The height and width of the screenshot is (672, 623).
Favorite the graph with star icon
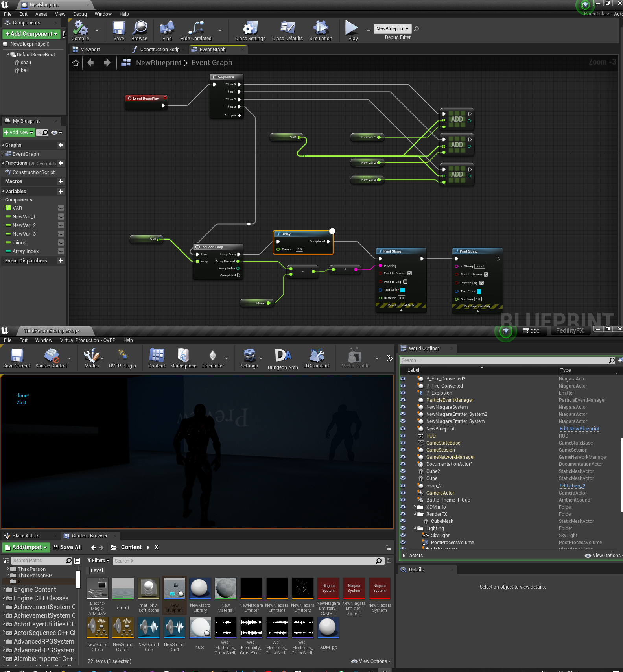(76, 63)
